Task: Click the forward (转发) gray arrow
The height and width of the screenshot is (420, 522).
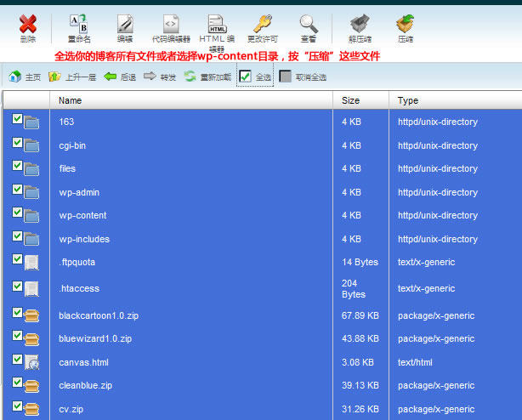Action: (160, 77)
